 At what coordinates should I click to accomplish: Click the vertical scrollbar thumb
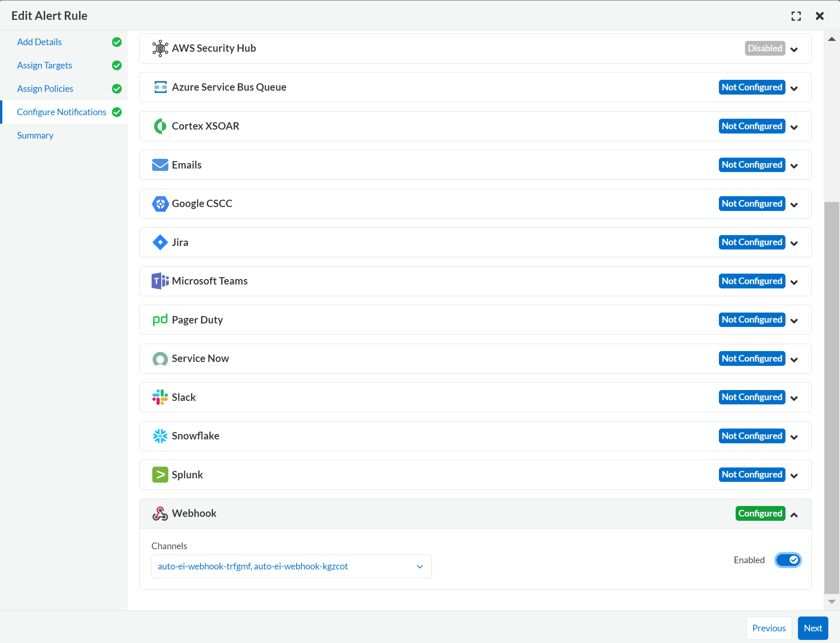[x=832, y=398]
